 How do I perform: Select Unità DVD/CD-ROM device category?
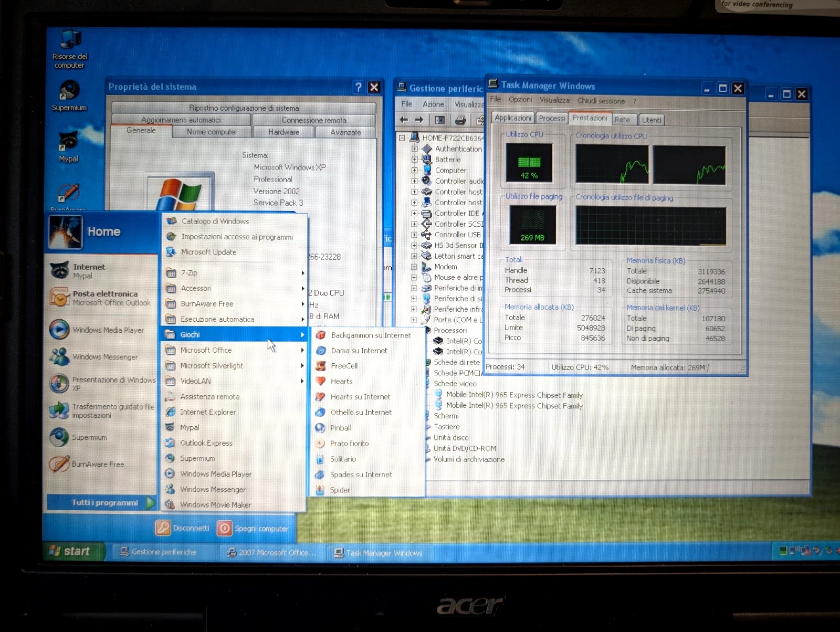point(464,449)
